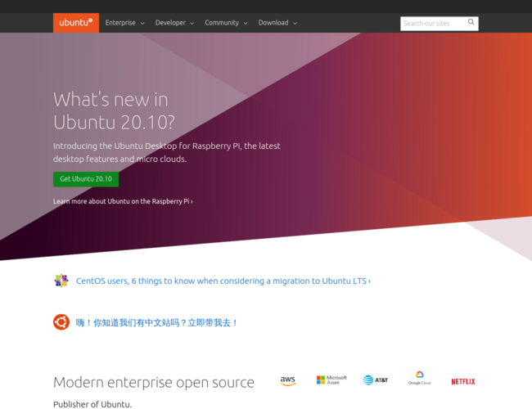
Task: Click the Netflix logo
Action: coord(463,381)
